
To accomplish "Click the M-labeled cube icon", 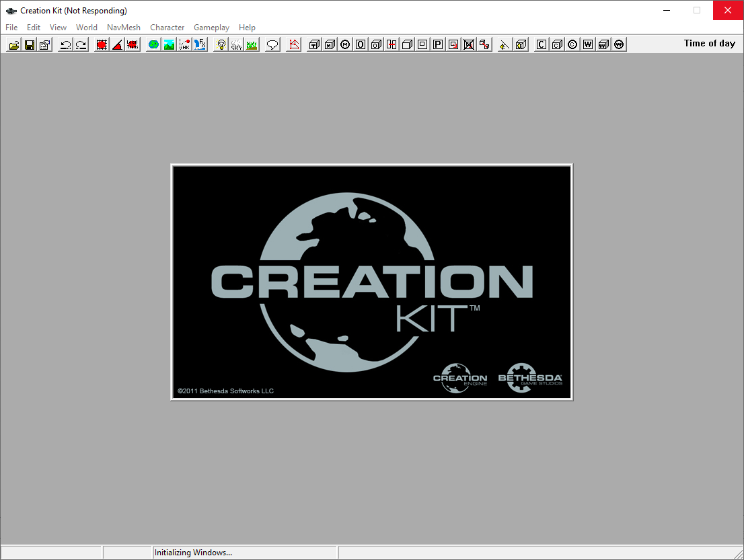I will (330, 44).
